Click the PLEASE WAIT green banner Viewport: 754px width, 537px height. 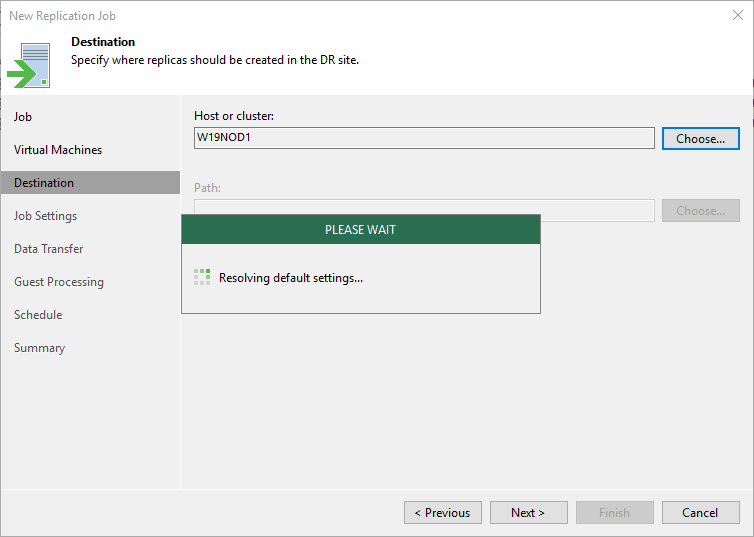(x=361, y=230)
